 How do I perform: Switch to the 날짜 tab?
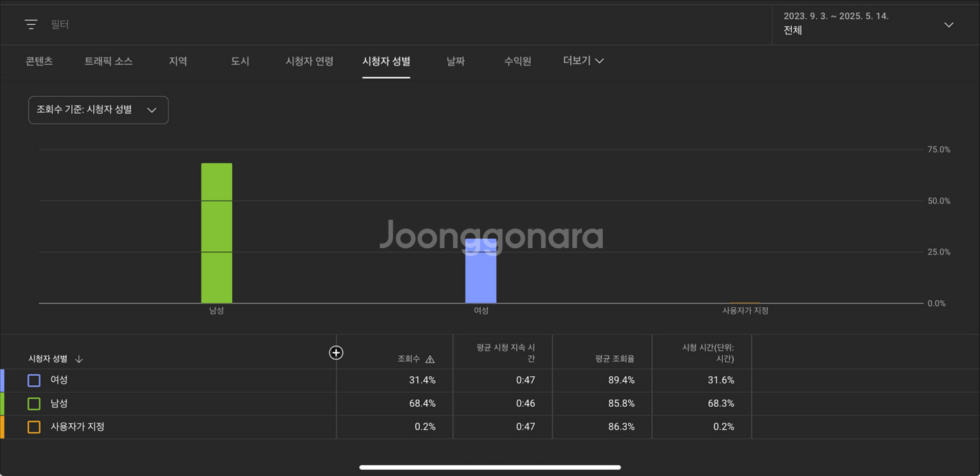(455, 62)
